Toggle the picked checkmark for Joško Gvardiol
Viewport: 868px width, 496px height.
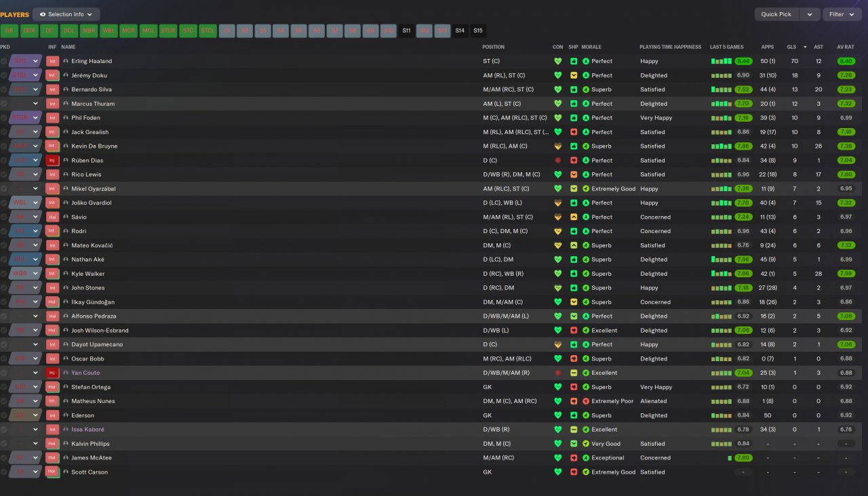pos(4,203)
